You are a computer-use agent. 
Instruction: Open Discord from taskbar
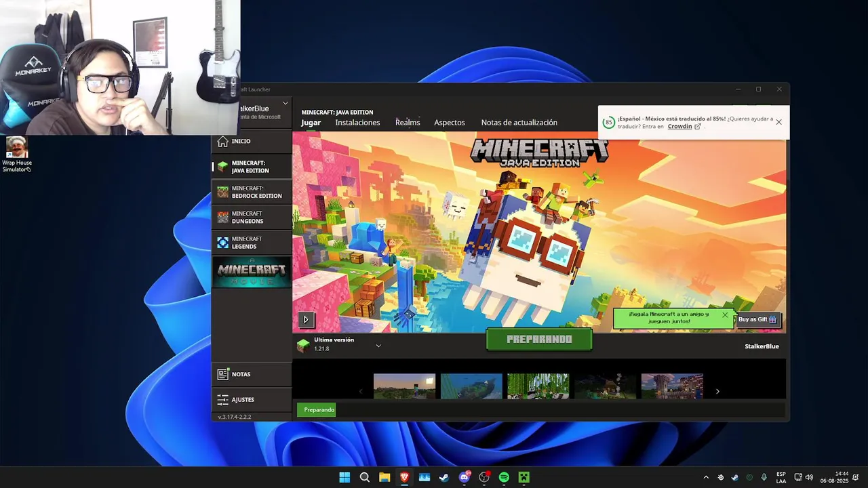464,477
